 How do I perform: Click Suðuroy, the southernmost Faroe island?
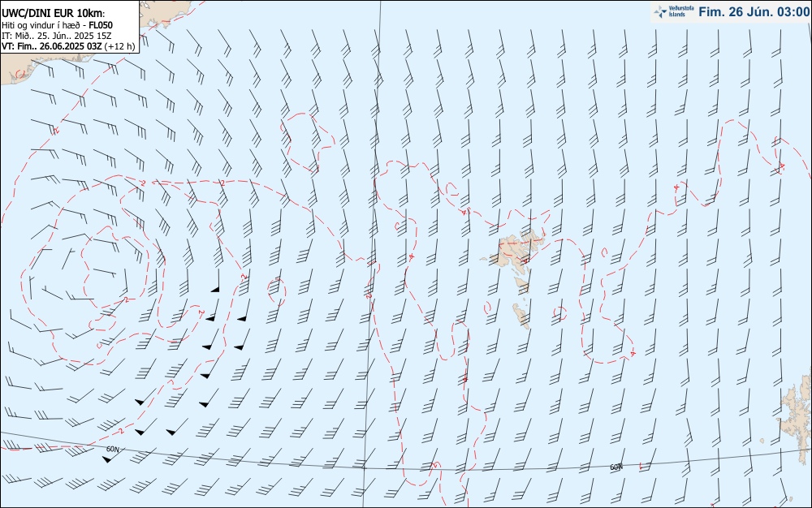click(521, 315)
